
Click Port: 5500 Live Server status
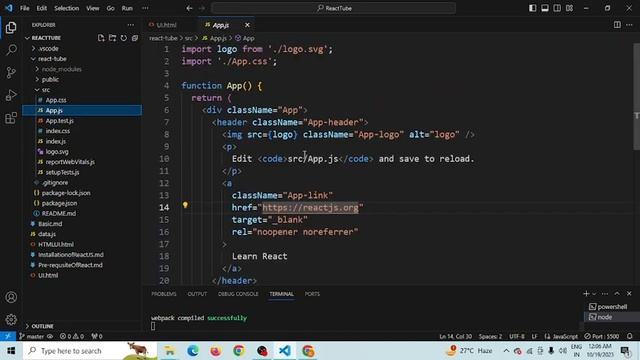(602, 336)
